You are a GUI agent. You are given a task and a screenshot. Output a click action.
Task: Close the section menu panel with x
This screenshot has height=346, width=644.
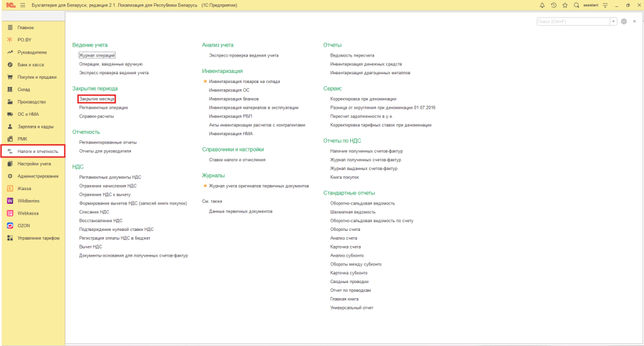click(x=635, y=21)
